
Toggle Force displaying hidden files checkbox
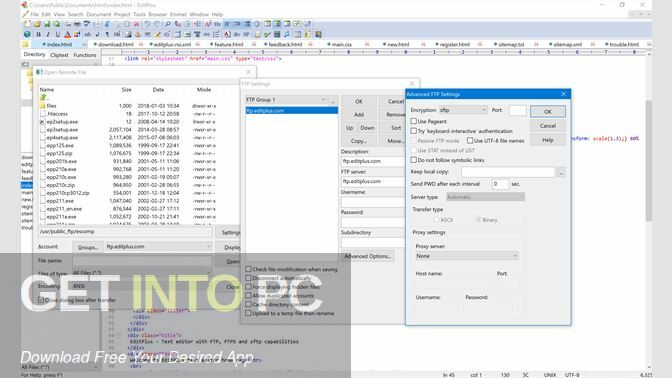pos(248,287)
